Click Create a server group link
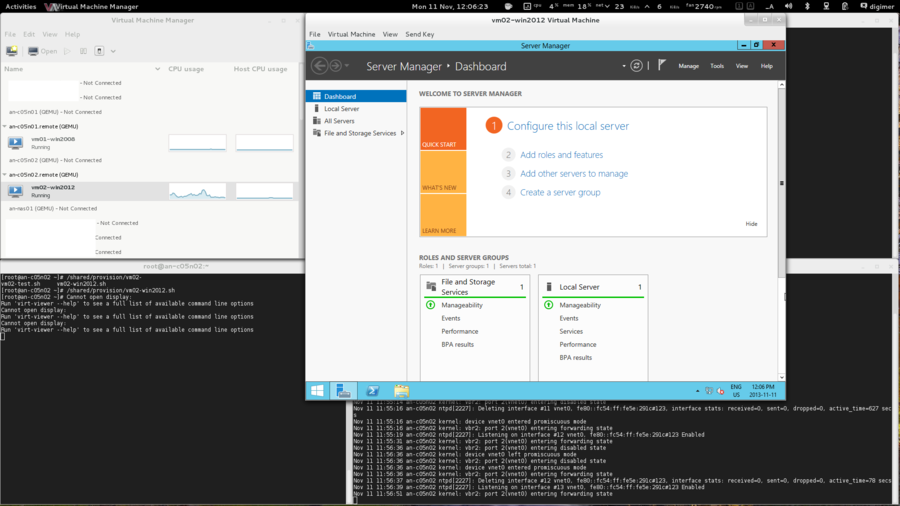The width and height of the screenshot is (900, 506). 560,192
